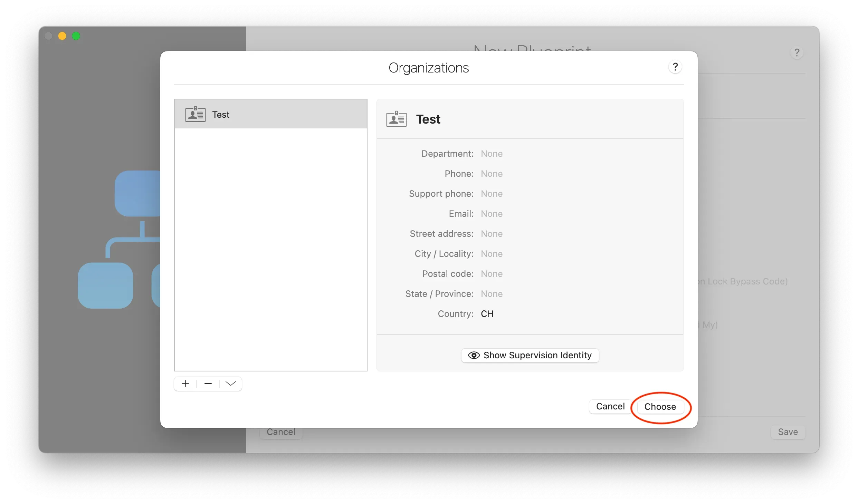
Task: Add a new organization with plus button
Action: point(185,384)
